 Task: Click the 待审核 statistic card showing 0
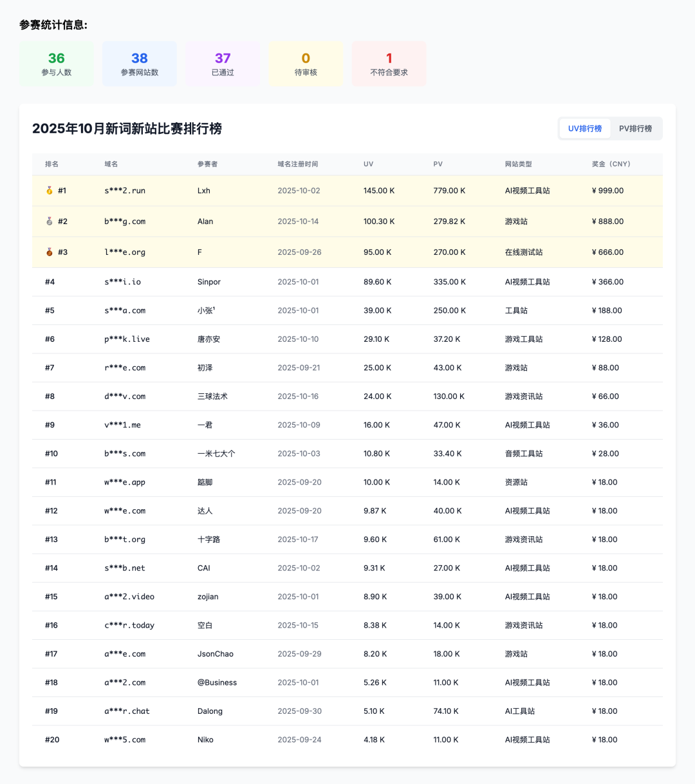pyautogui.click(x=306, y=63)
